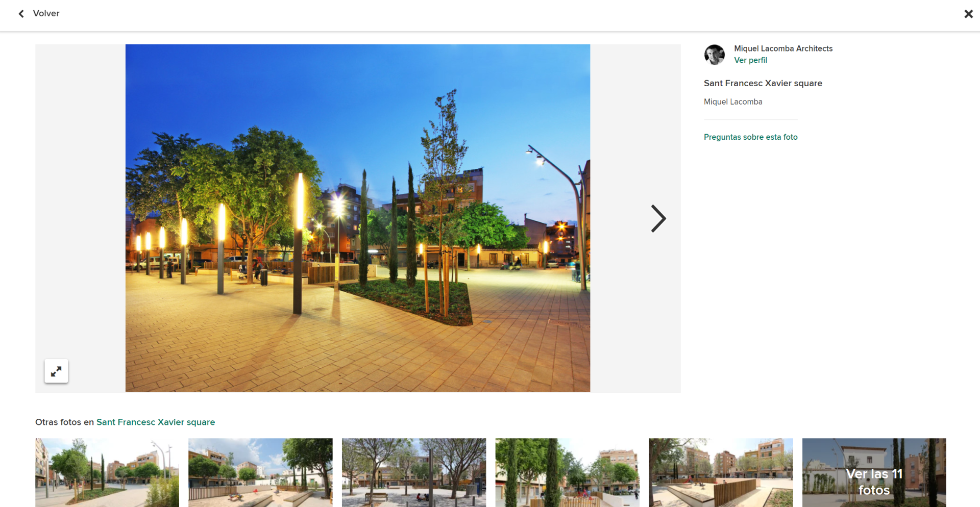Click the Miquel Lacomba Architects name
980x507 pixels.
click(783, 48)
